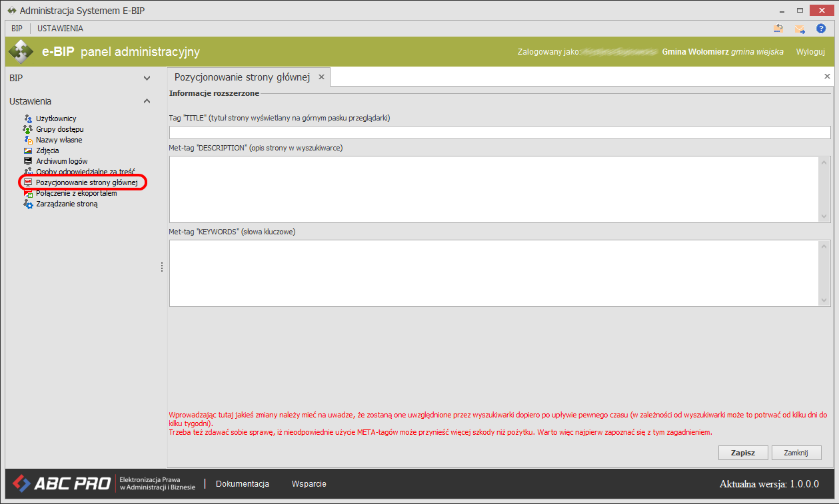Click the Archiwum logów icon
This screenshot has height=504, width=839.
[28, 161]
